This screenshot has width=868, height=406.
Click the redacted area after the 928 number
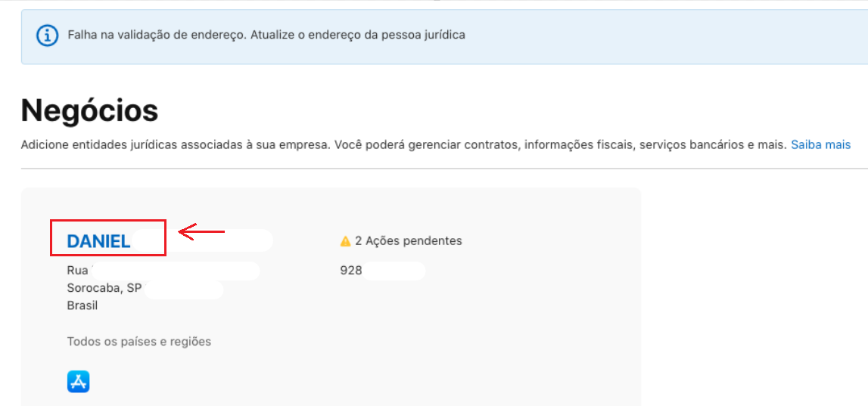tap(394, 271)
